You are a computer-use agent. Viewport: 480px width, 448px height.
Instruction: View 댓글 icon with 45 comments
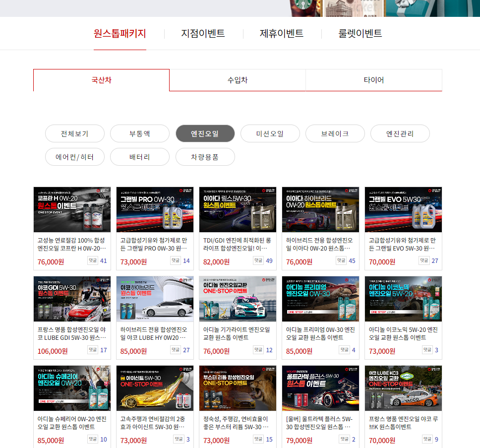[x=341, y=260]
